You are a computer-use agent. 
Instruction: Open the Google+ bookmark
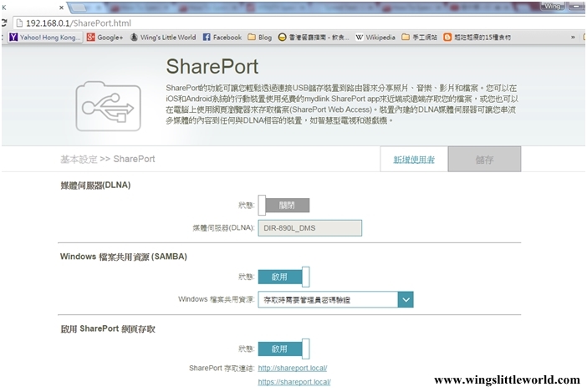point(105,38)
